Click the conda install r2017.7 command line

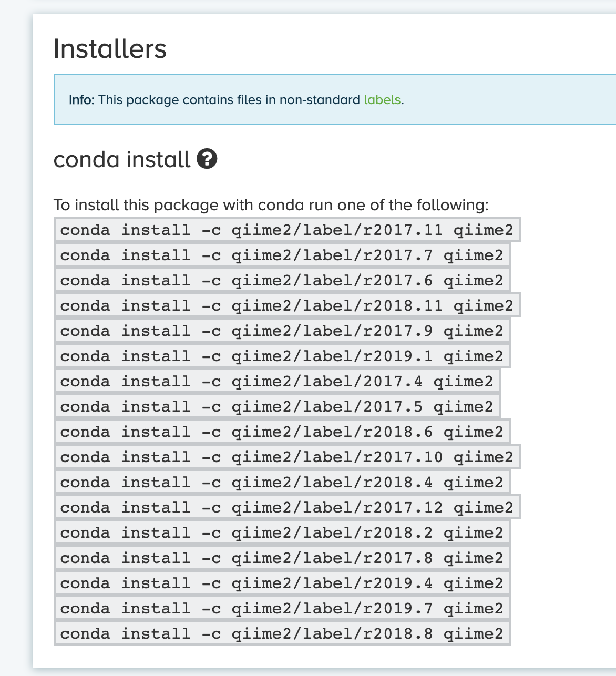tap(282, 255)
